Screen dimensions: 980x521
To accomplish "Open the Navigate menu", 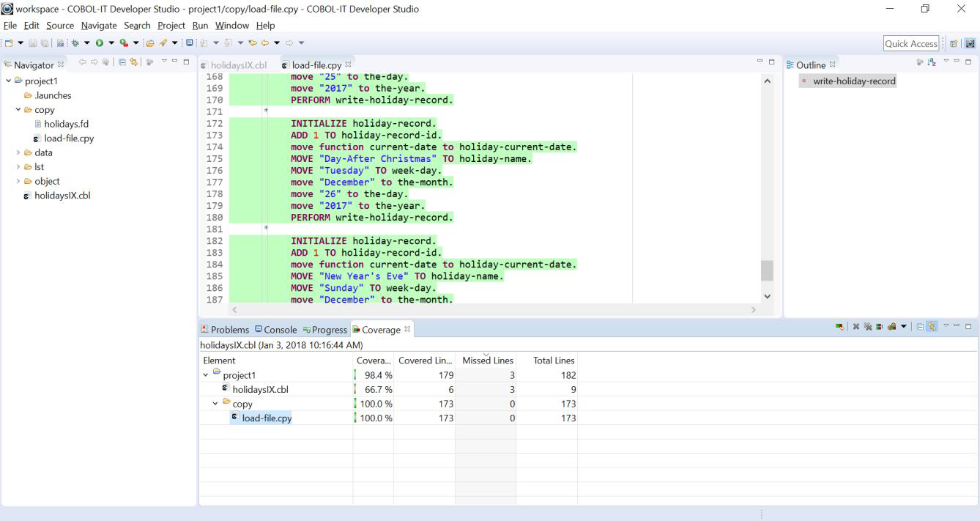I will [99, 26].
